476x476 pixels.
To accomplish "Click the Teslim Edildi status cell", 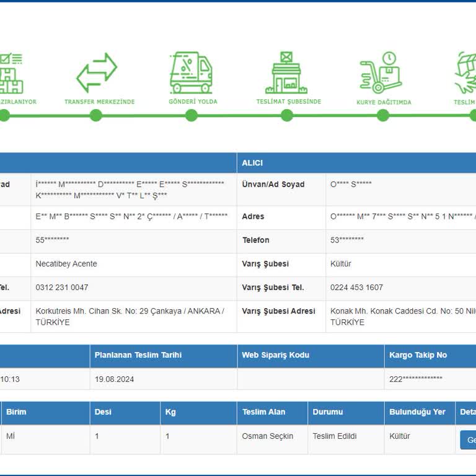I will pos(346,439).
